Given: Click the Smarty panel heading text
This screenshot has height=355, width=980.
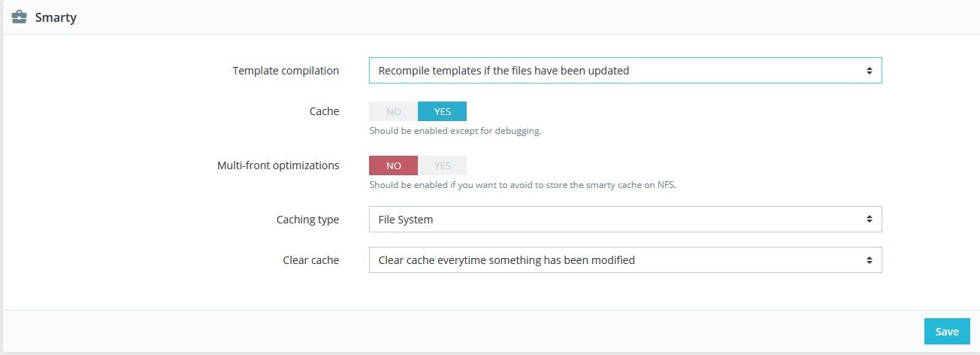Looking at the screenshot, I should (x=56, y=17).
